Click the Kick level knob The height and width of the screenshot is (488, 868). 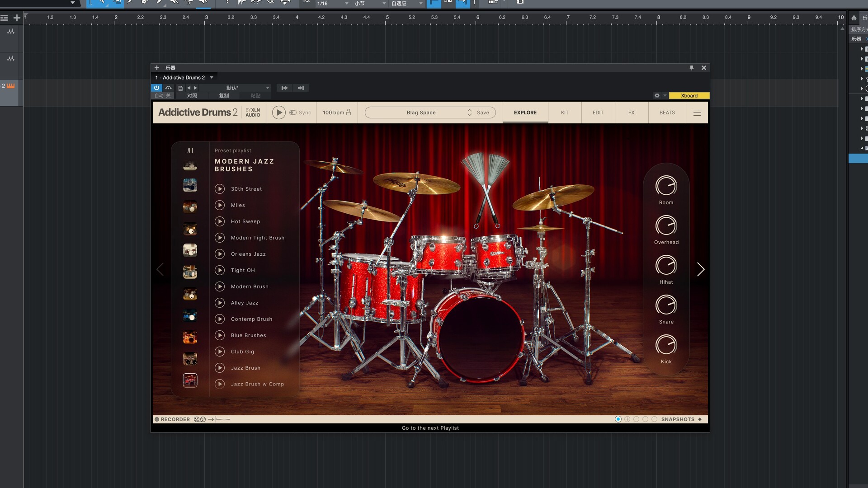666,345
